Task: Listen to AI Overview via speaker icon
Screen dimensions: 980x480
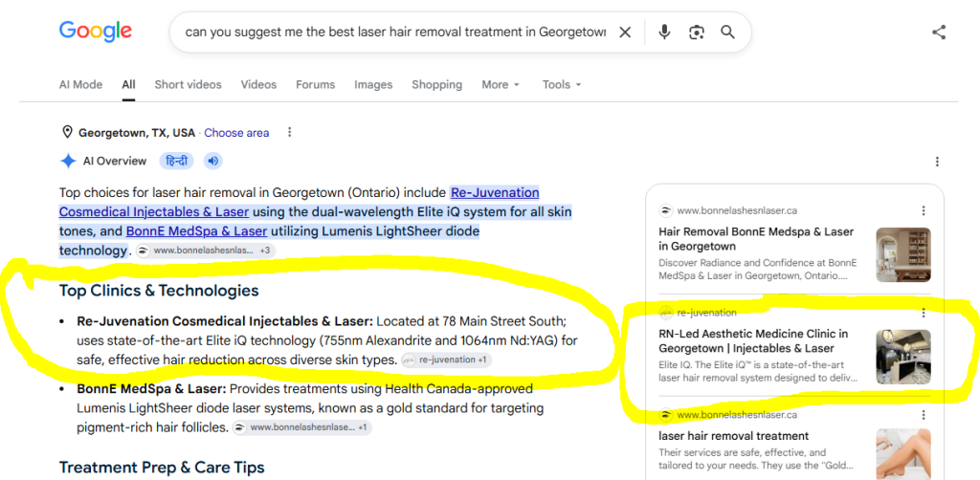Action: point(213,161)
